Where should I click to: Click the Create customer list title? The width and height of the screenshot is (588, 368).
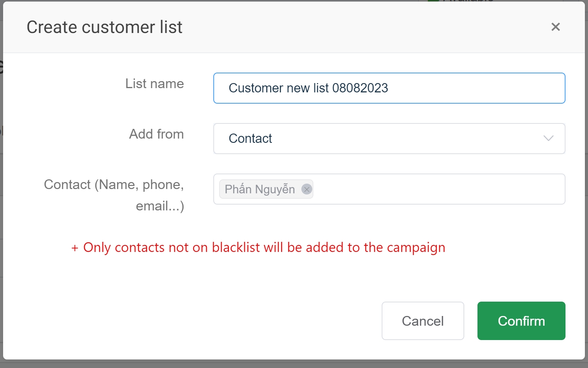104,27
